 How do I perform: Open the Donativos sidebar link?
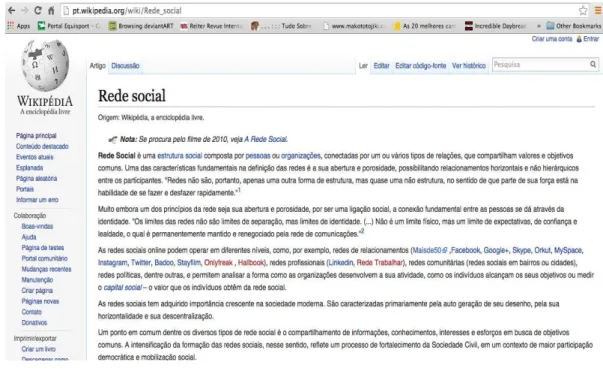pos(34,323)
